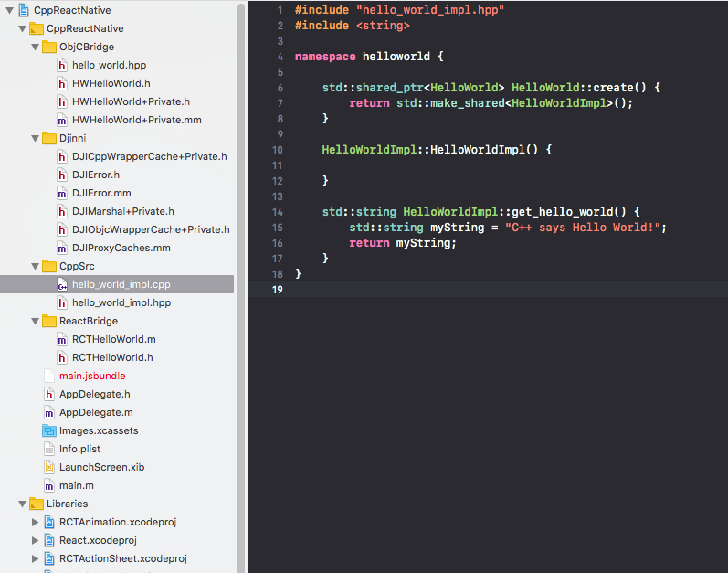Collapse the Libraries folder triangle
Image resolution: width=728 pixels, height=573 pixels.
[x=22, y=504]
